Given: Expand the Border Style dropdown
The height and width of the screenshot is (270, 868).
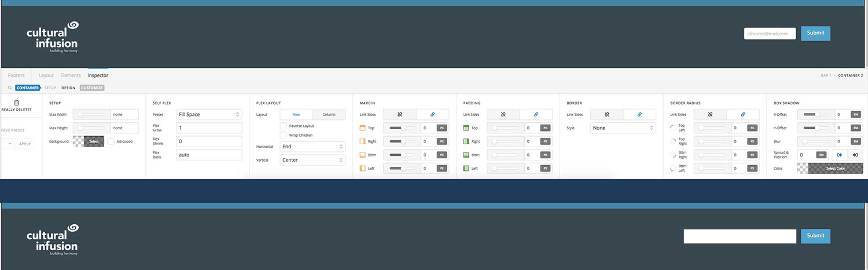Looking at the screenshot, I should tap(623, 127).
